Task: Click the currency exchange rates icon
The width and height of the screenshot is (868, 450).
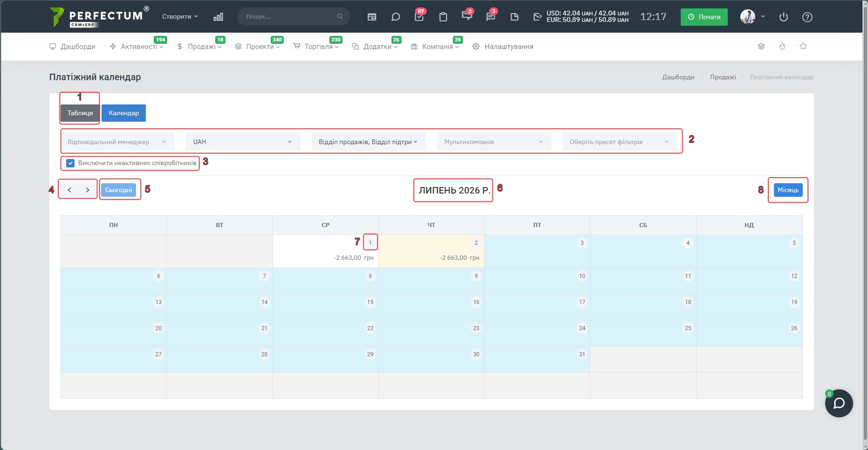Action: tap(537, 17)
